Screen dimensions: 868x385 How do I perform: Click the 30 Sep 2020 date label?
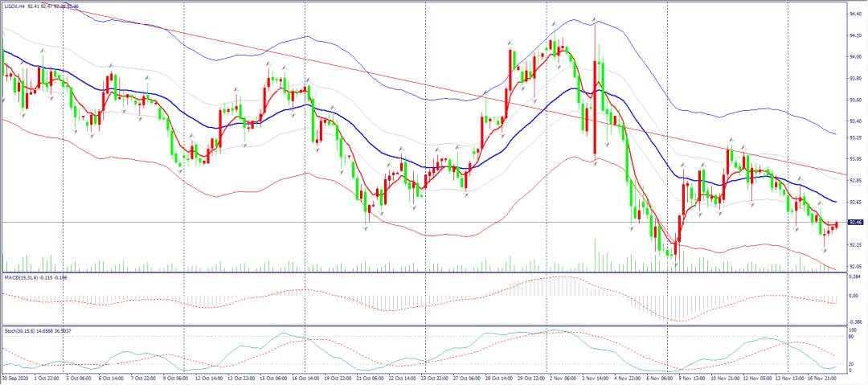click(17, 378)
